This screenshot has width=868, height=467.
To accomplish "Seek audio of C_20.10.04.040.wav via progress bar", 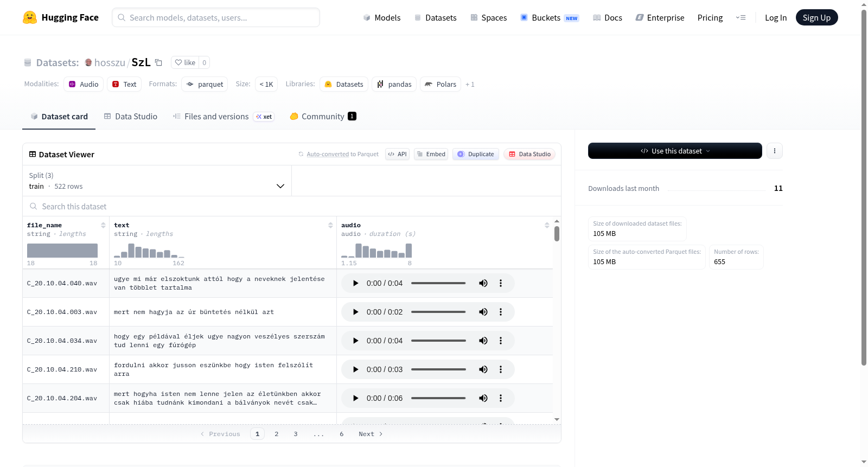I will tap(438, 283).
